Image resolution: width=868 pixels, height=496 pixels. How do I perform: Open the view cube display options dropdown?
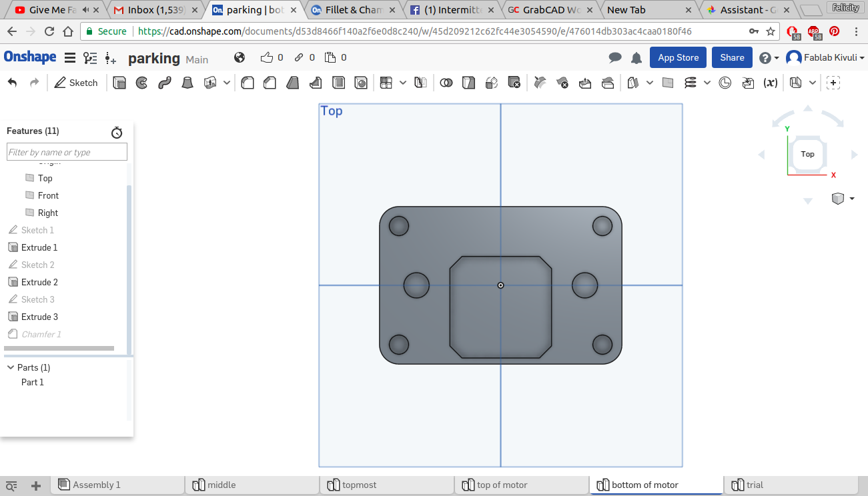[x=852, y=199]
